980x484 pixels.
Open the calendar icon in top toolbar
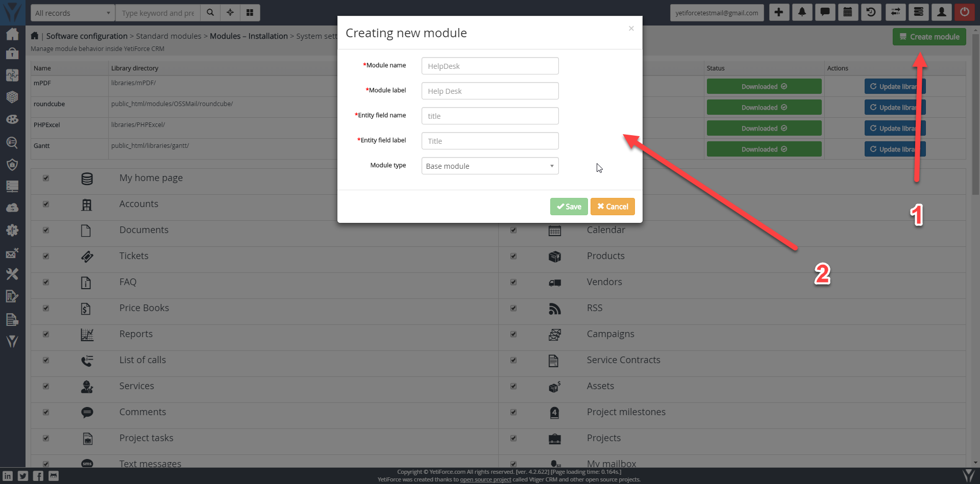tap(848, 12)
